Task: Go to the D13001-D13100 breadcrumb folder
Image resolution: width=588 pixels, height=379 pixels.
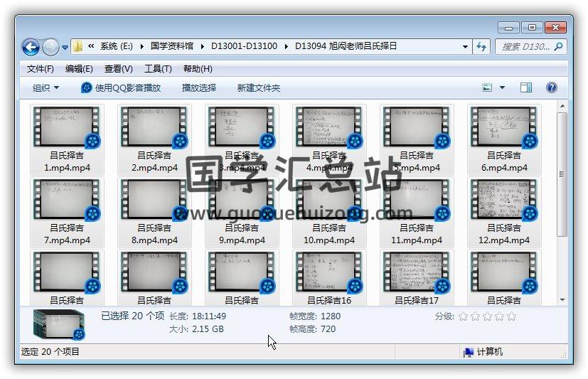Action: tap(244, 46)
